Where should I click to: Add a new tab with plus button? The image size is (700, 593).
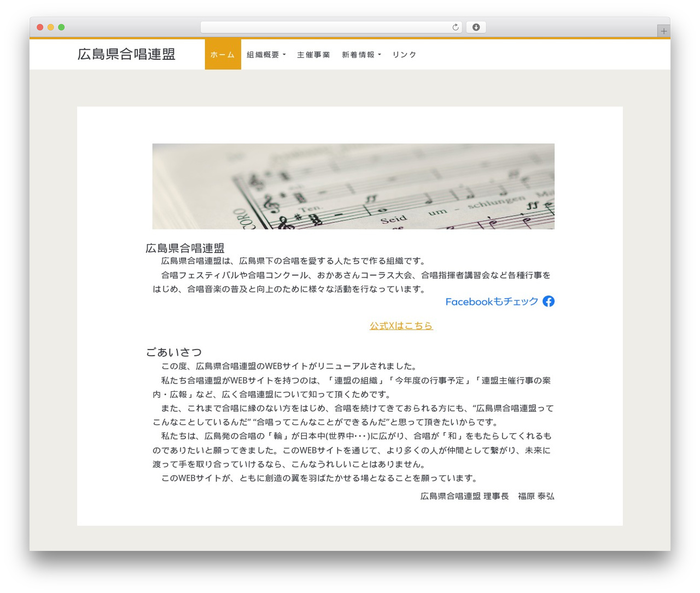(663, 31)
